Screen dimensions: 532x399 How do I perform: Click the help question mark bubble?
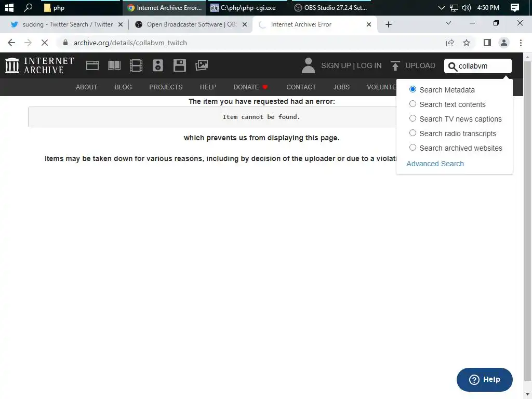[x=485, y=379]
